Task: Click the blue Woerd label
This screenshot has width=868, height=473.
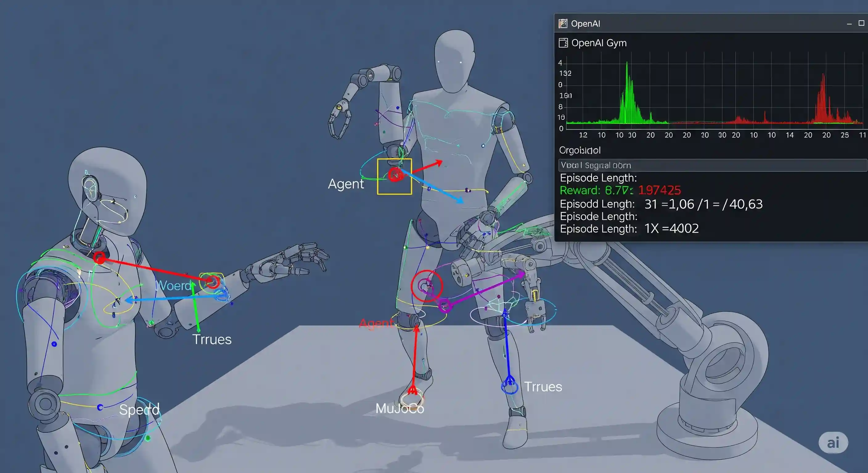Action: 173,285
